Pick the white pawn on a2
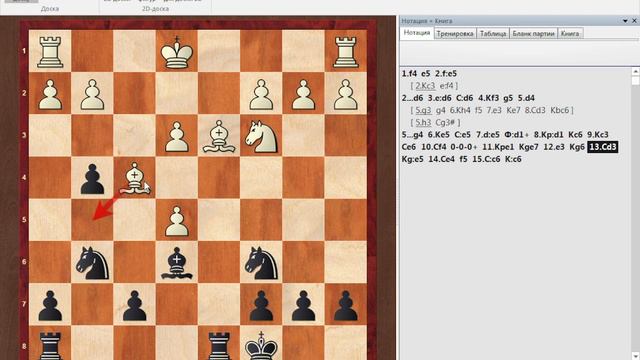 [50, 94]
